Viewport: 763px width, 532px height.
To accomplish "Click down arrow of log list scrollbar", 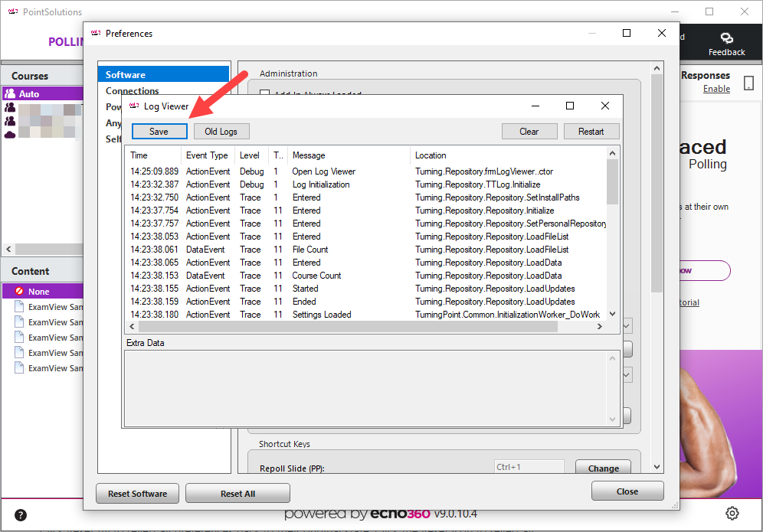I will (x=613, y=314).
